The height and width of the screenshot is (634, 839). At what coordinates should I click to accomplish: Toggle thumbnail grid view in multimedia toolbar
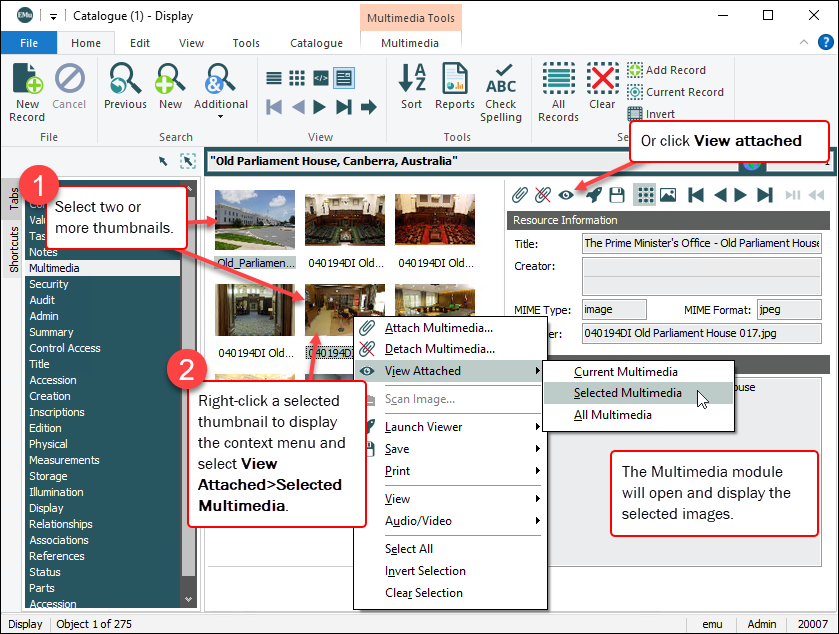pos(645,195)
